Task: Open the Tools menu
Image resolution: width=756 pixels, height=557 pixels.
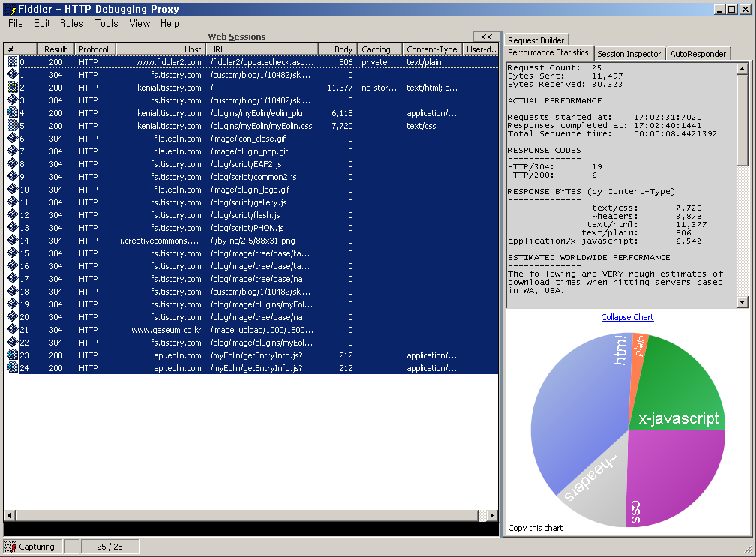Action: click(x=106, y=23)
